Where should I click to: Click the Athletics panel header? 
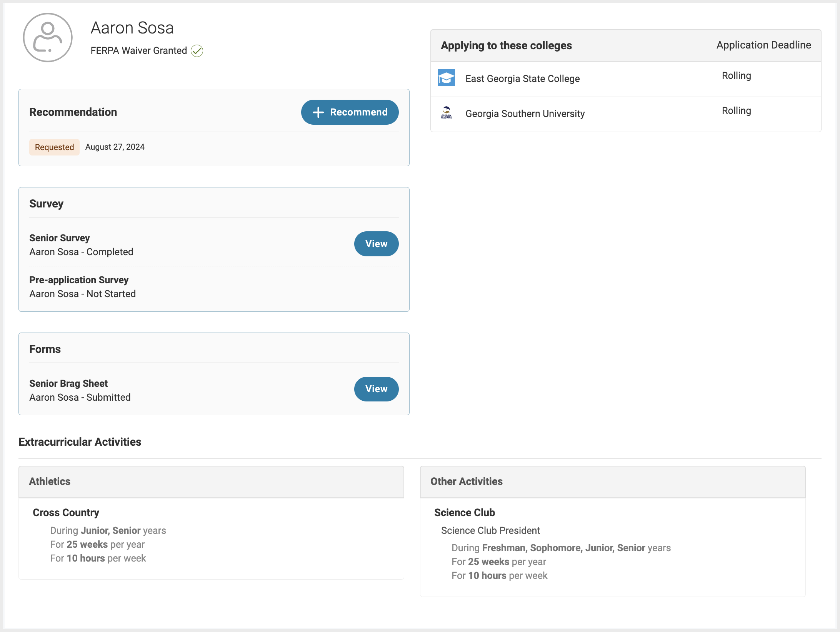(211, 482)
